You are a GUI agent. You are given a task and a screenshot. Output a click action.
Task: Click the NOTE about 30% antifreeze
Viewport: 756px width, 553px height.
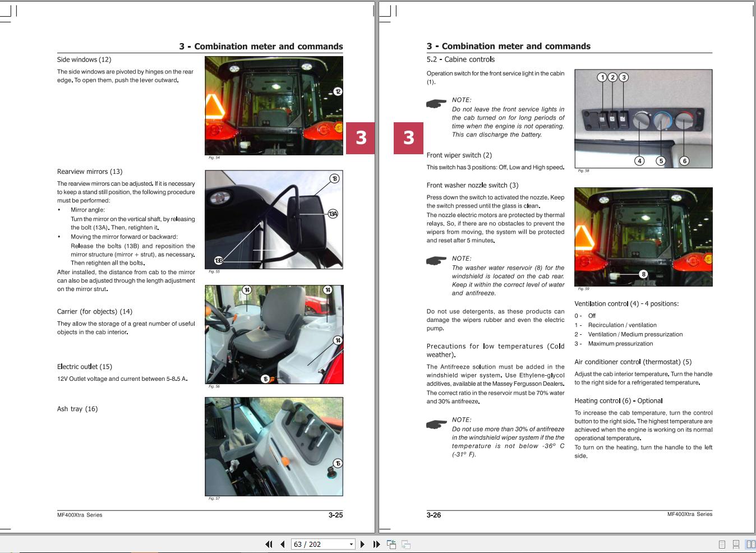click(508, 437)
